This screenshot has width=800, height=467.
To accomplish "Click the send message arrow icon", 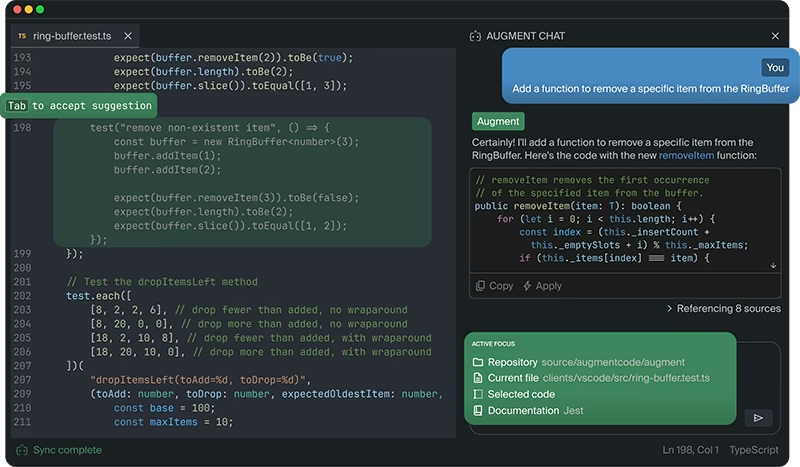I will pyautogui.click(x=758, y=418).
